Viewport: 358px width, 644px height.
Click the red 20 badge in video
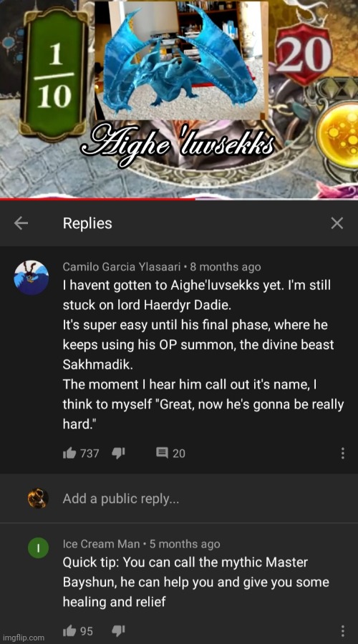tap(304, 54)
